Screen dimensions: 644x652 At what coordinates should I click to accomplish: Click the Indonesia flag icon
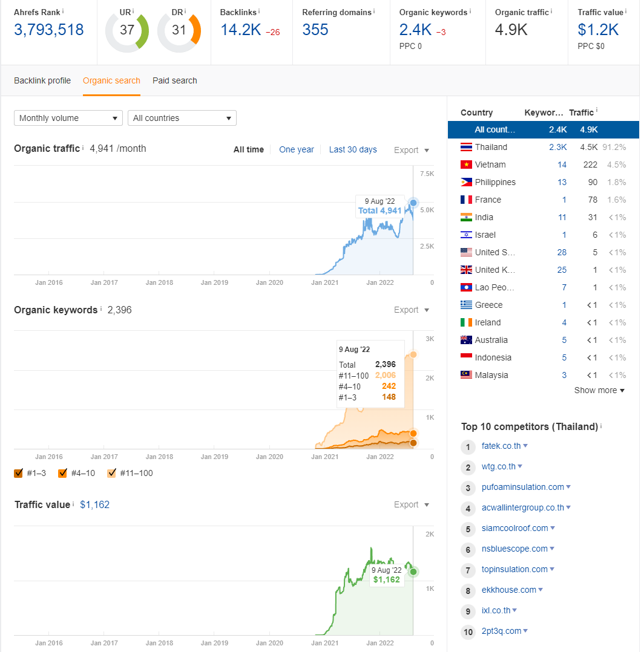tap(466, 357)
